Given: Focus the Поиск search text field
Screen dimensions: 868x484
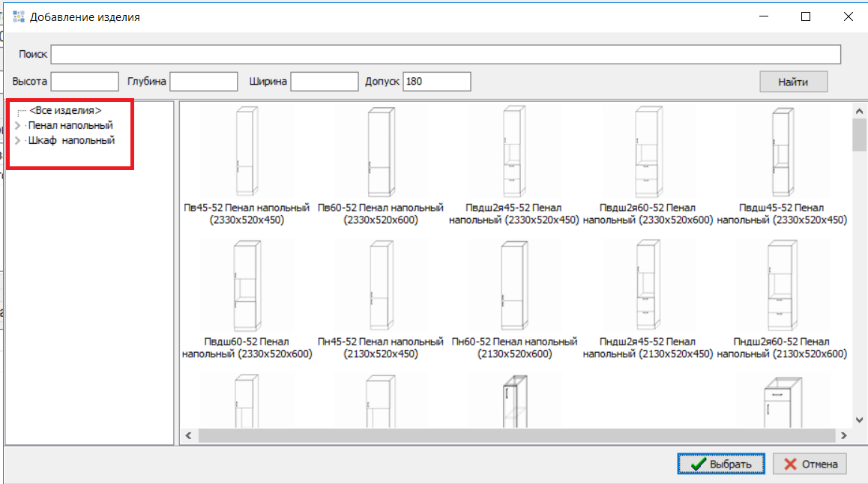Looking at the screenshot, I should click(x=445, y=55).
